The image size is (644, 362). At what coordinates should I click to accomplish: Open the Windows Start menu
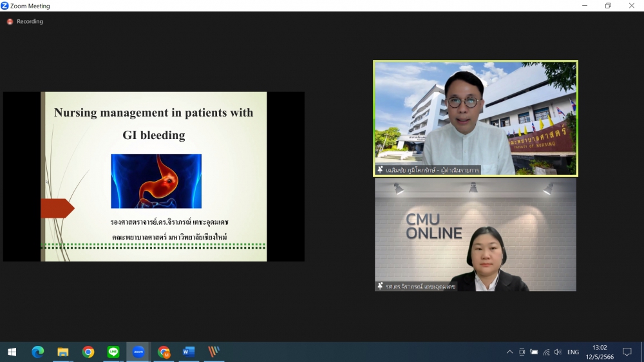click(12, 352)
